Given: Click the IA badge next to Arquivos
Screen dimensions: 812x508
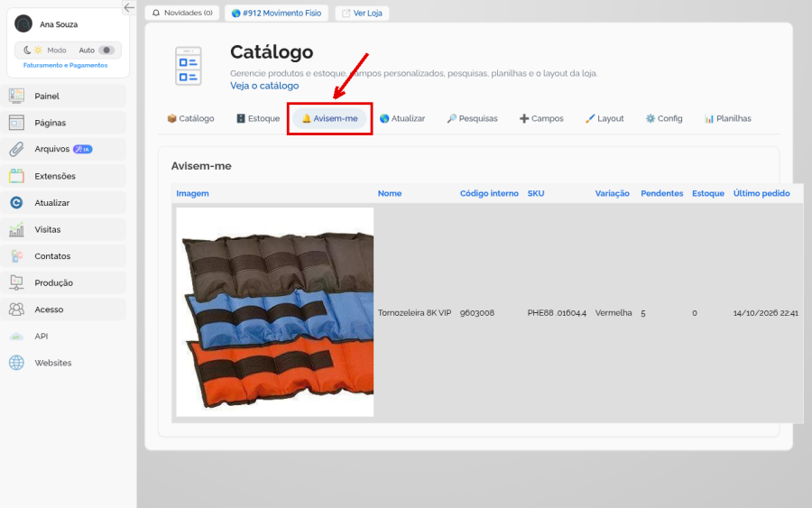Looking at the screenshot, I should 82,149.
